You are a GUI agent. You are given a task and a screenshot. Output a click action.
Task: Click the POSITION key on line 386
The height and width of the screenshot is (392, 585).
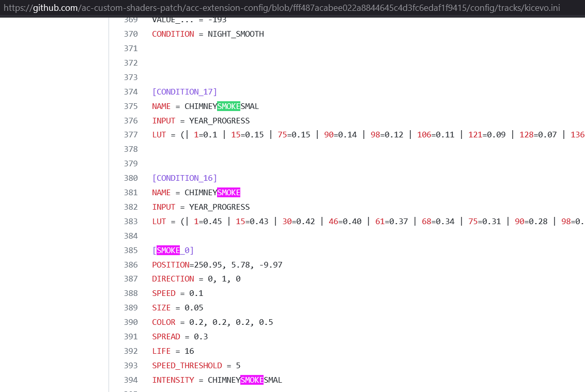pyautogui.click(x=171, y=265)
